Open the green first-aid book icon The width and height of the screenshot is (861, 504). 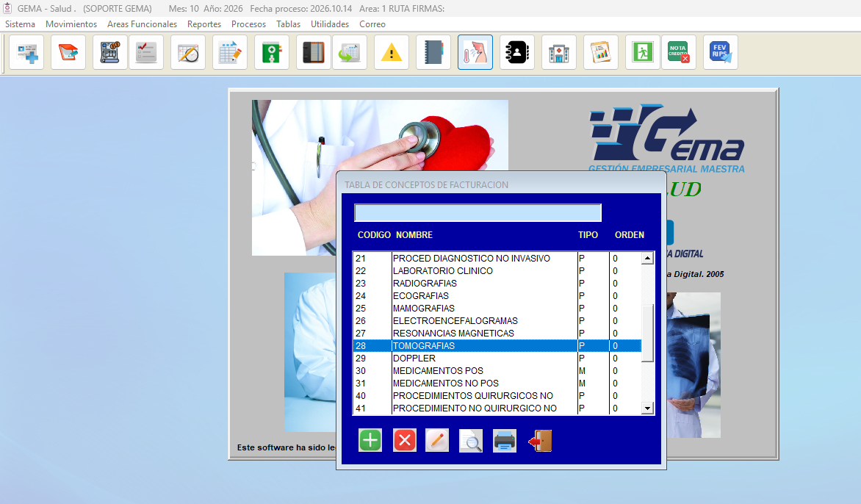pos(271,52)
